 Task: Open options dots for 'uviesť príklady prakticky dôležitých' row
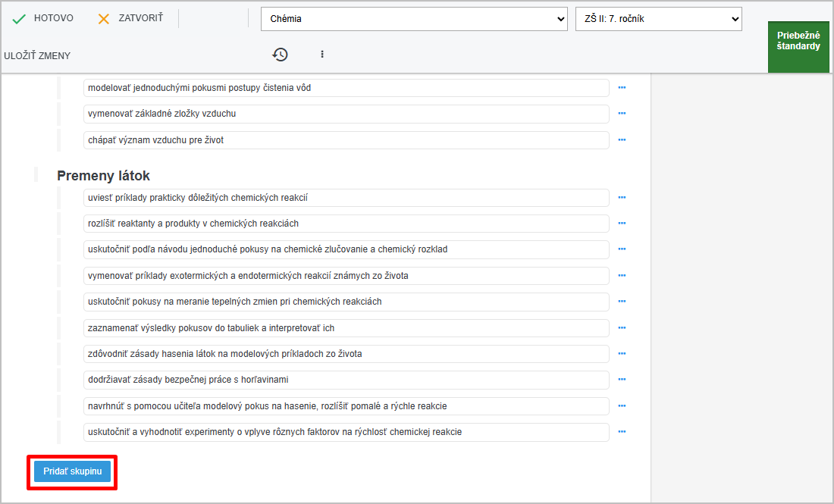pos(622,198)
